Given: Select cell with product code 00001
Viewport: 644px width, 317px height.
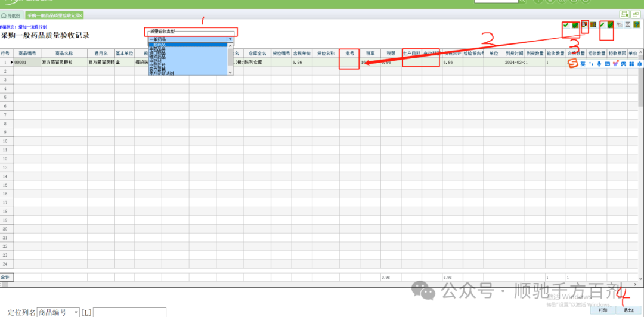Looking at the screenshot, I should [27, 63].
